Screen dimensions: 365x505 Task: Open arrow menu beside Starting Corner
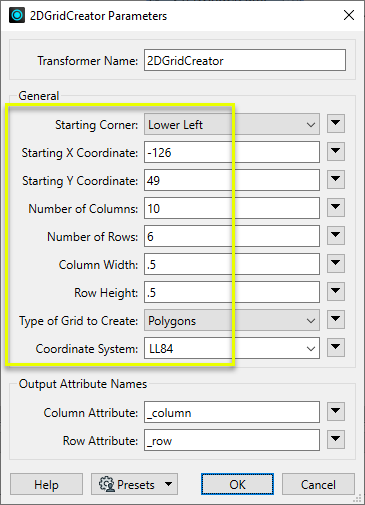pos(336,124)
